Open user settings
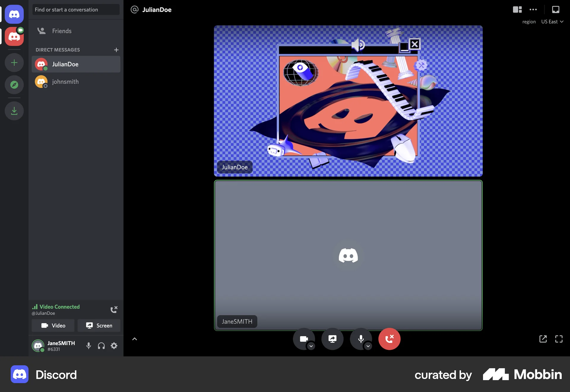This screenshot has height=392, width=570. click(x=114, y=346)
